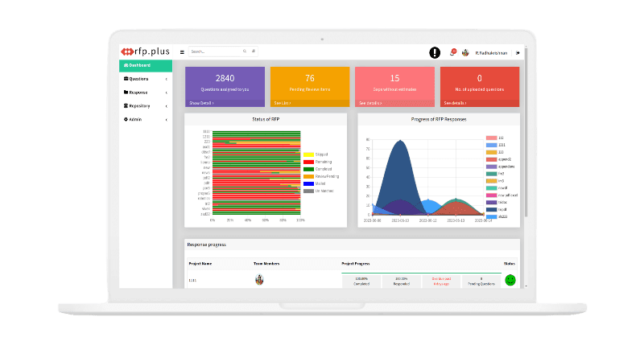Viewport: 644px width, 362px height.
Task: Toggle the Completed series in the legend
Action: coord(308,168)
